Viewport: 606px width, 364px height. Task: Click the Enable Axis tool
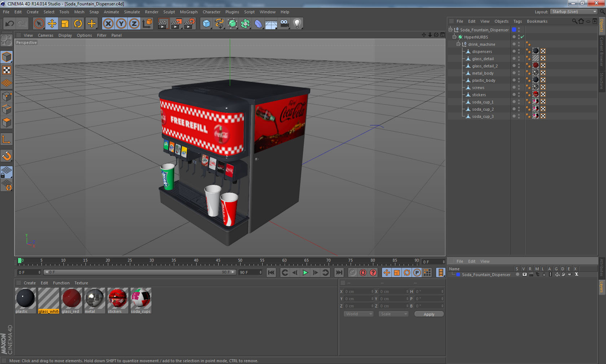pos(6,139)
